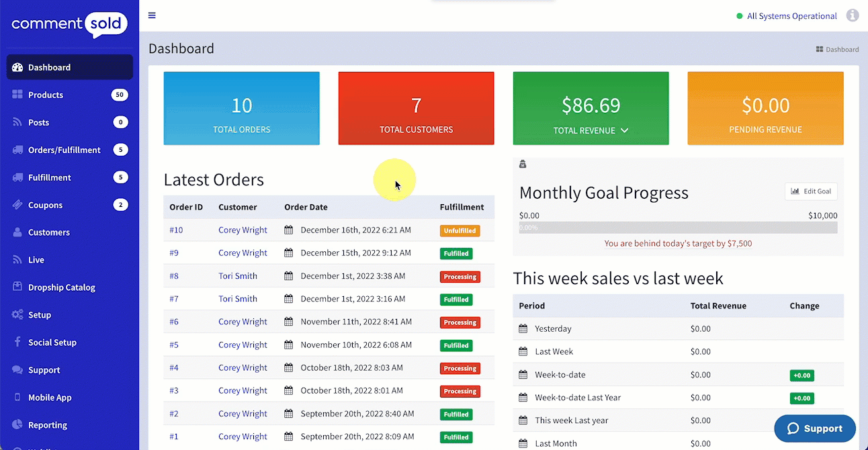
Task: Select Coupons in the sidebar
Action: 70,205
